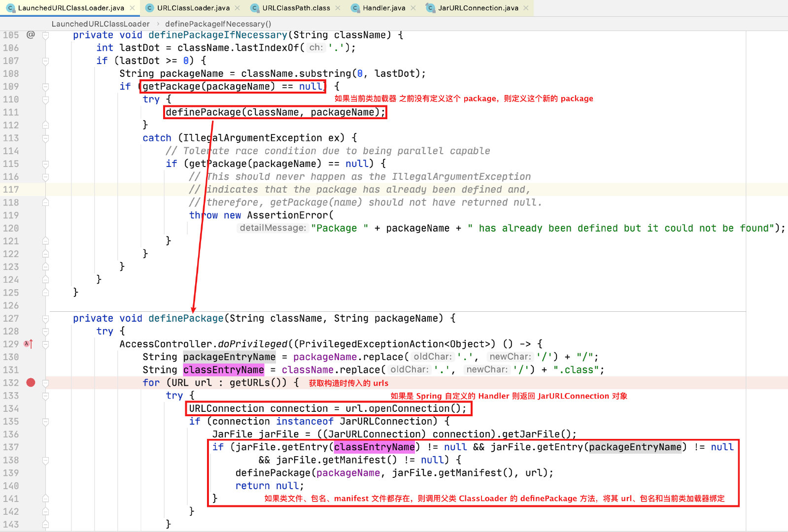Viewport: 788px width, 532px height.
Task: Switch to the URLClassLoader.java tab
Action: click(x=193, y=8)
